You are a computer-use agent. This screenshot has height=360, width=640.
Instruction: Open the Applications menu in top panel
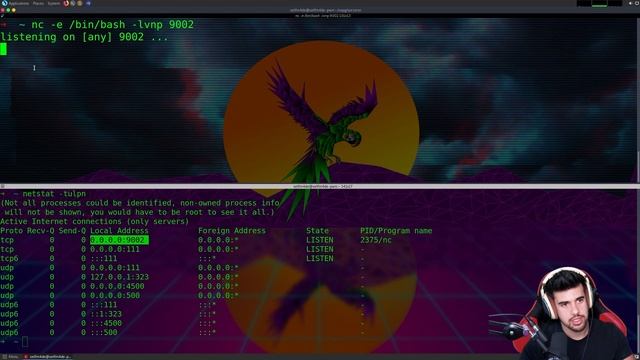[x=18, y=3]
